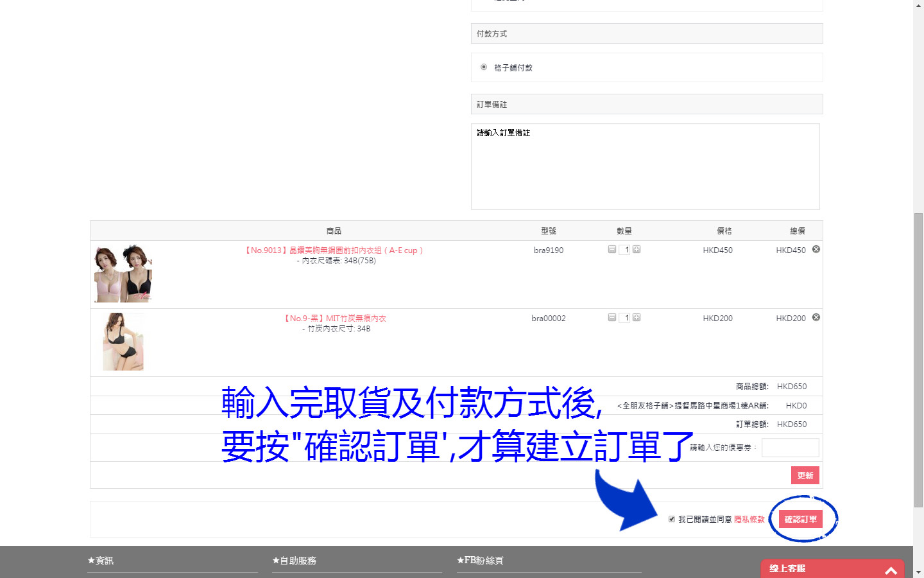
Task: Decrease quantity for the bra9190 item
Action: 612,249
